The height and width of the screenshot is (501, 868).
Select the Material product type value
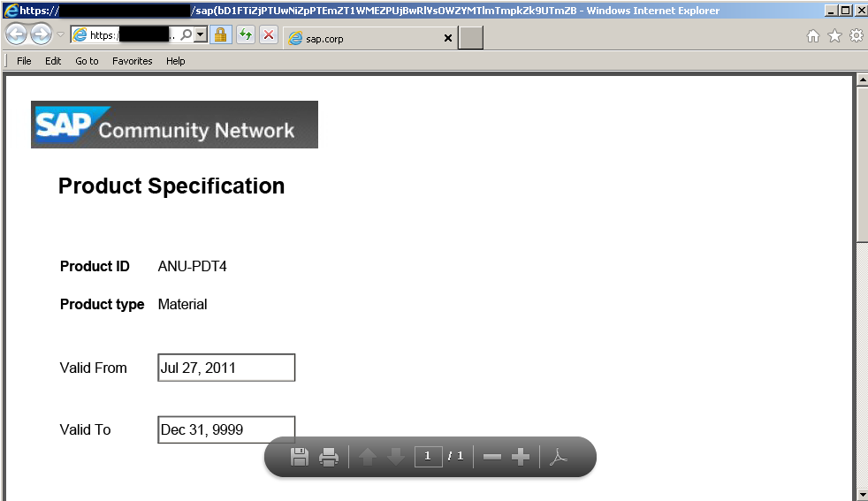tap(182, 305)
